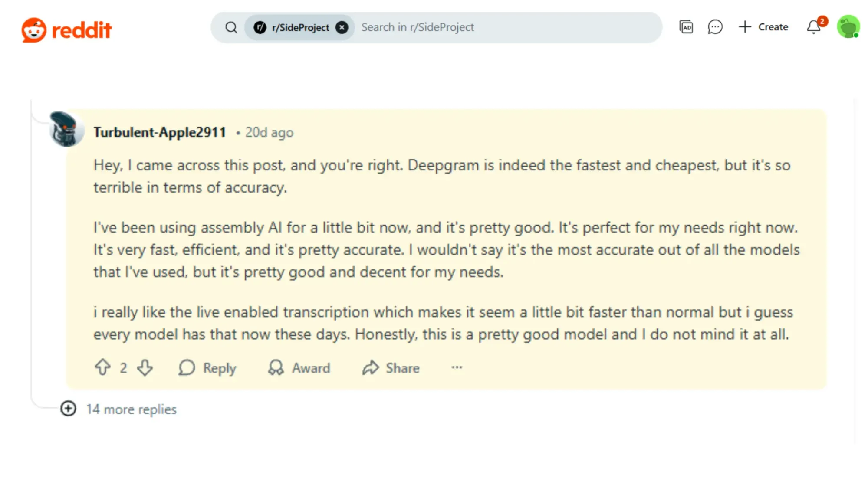Viewport: 868px width, 488px height.
Task: Click the ads icon in the header
Action: 686,27
